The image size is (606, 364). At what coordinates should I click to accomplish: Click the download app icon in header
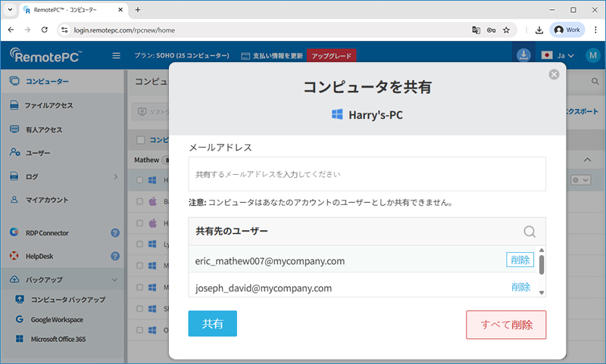tap(523, 55)
